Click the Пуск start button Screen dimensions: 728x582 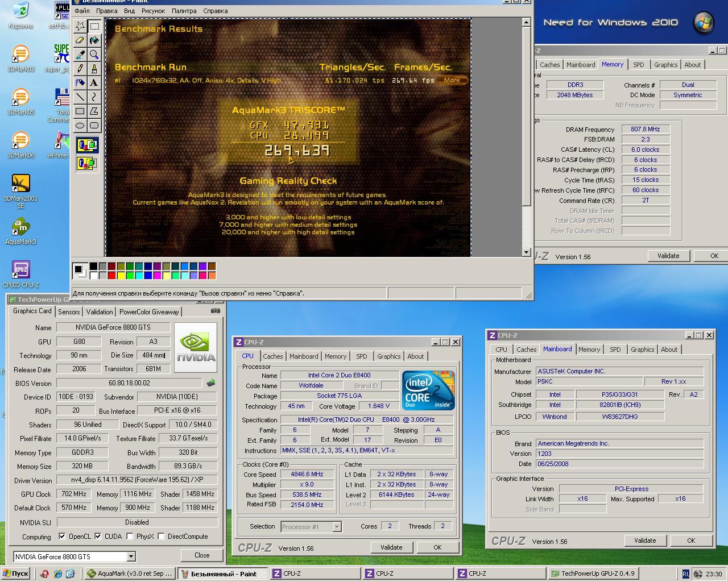coord(15,573)
